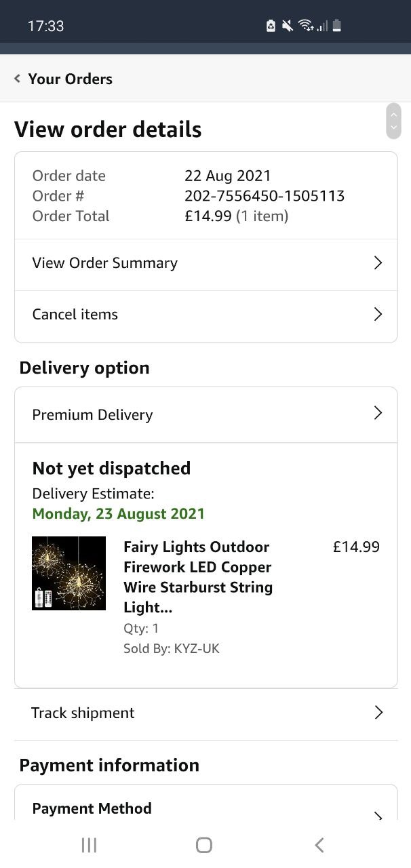Tap Track shipment text

tap(83, 713)
